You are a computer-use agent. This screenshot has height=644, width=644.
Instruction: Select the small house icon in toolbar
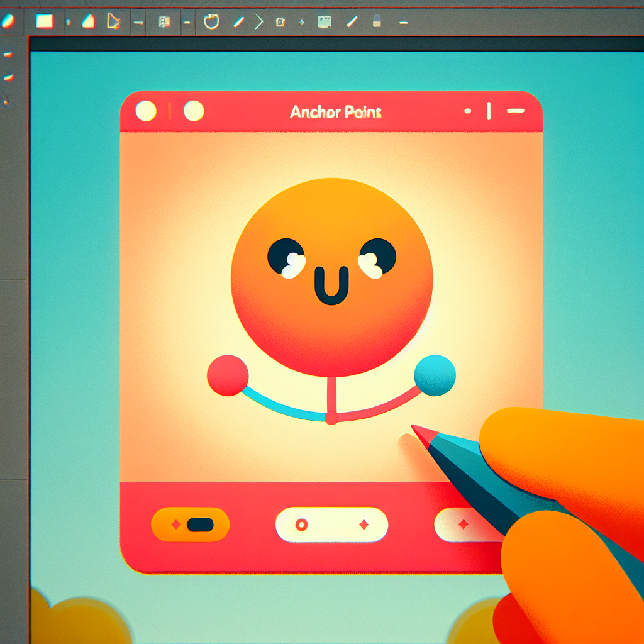coord(280,23)
